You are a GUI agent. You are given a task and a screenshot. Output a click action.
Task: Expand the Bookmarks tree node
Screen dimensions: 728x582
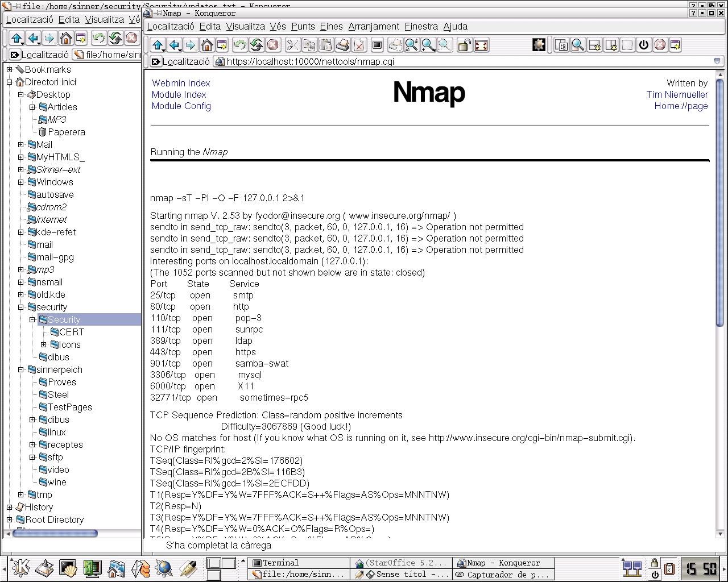point(9,69)
